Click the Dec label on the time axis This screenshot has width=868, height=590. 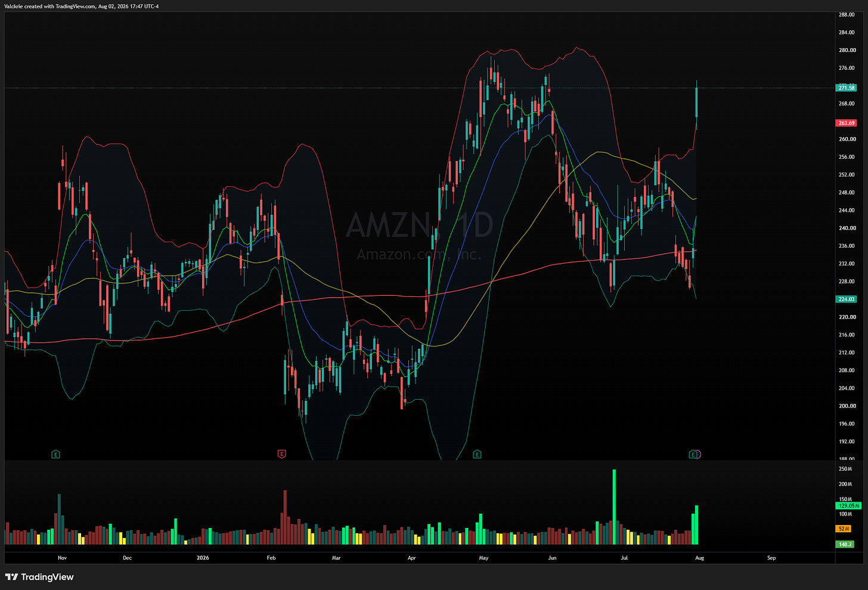click(x=127, y=558)
